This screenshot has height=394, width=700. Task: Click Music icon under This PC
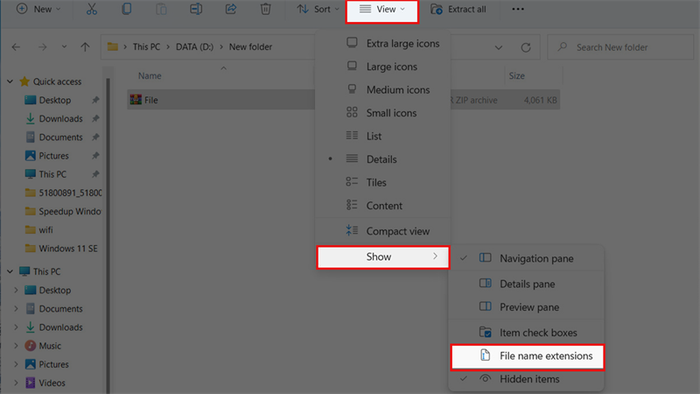coord(30,346)
